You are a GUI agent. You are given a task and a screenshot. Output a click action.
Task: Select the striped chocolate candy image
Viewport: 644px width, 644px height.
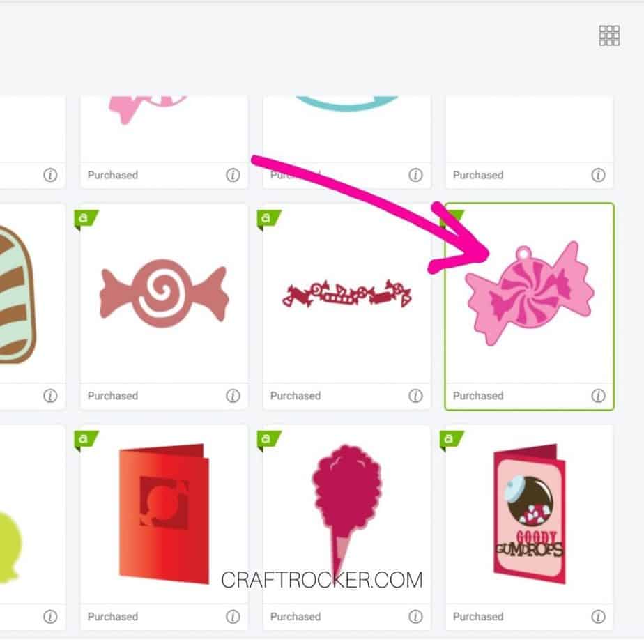click(x=17, y=293)
